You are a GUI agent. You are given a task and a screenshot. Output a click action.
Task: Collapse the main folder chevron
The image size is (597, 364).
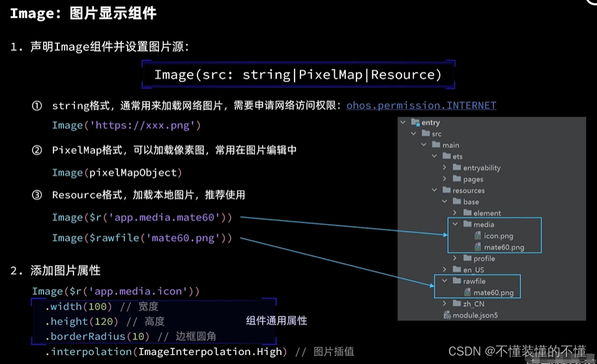point(424,145)
